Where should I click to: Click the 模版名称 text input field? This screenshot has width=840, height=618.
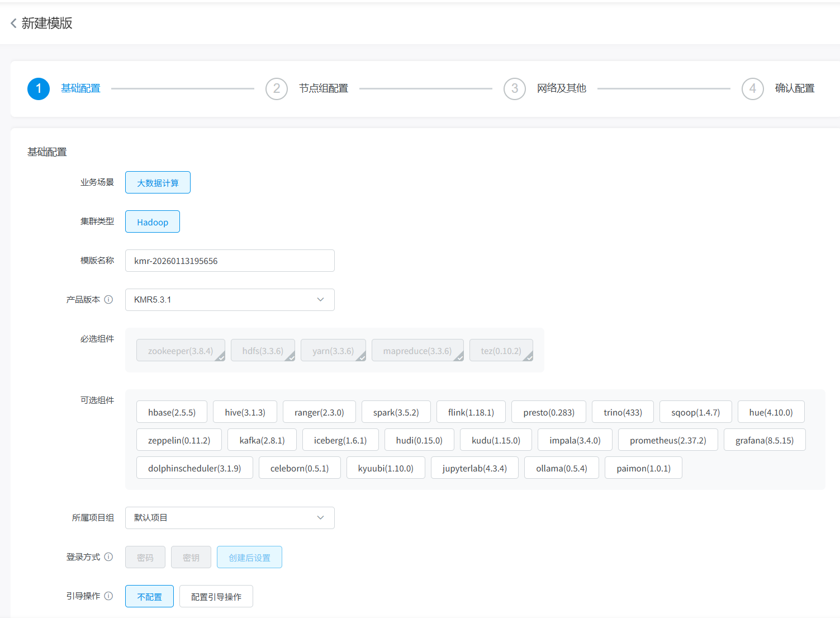(x=229, y=261)
